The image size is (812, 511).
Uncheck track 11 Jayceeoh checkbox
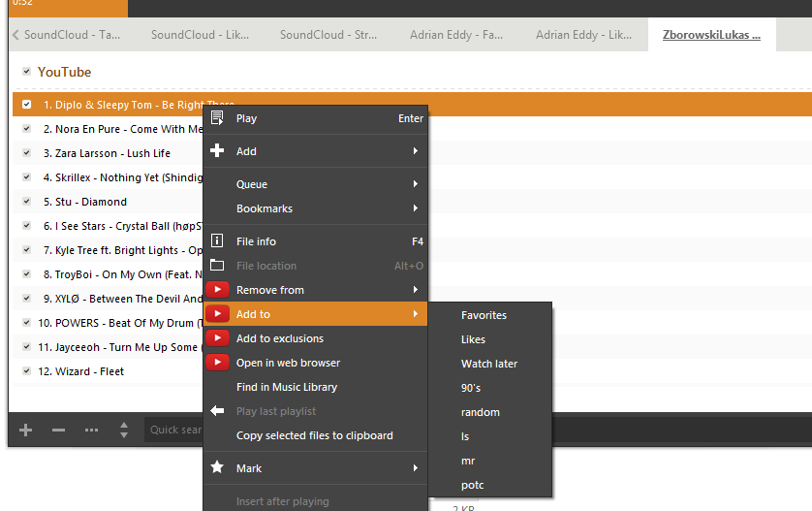click(26, 347)
